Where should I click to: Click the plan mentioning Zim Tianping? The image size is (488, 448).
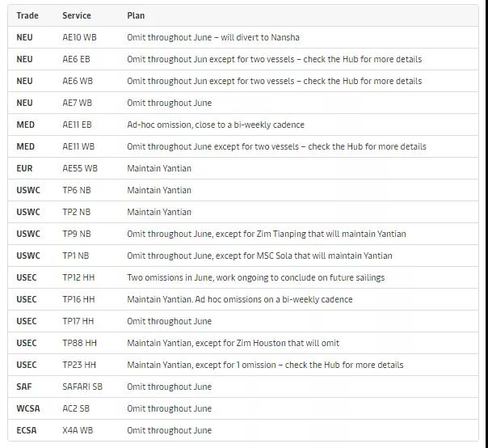coord(267,234)
